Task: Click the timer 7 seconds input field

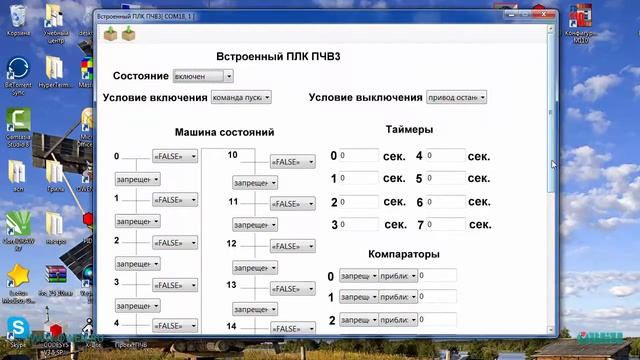Action: pos(445,224)
